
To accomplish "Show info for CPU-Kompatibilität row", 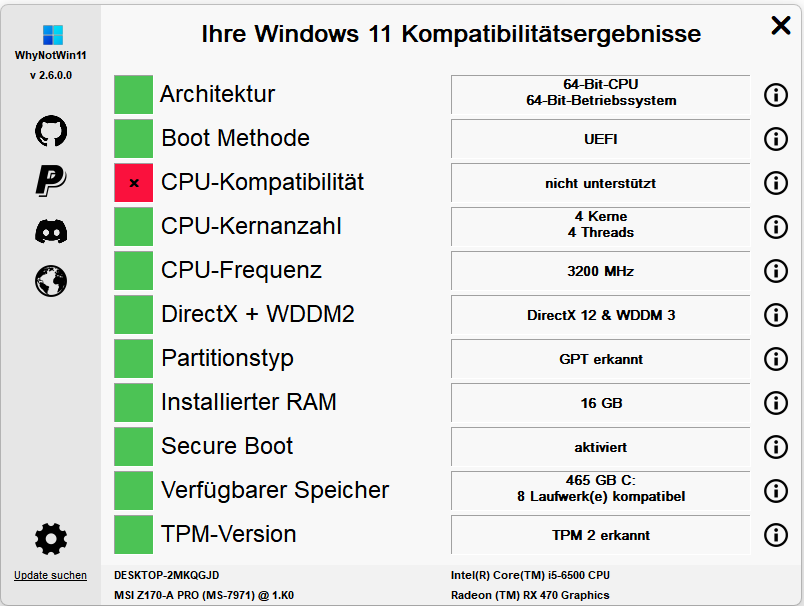I will click(x=776, y=183).
